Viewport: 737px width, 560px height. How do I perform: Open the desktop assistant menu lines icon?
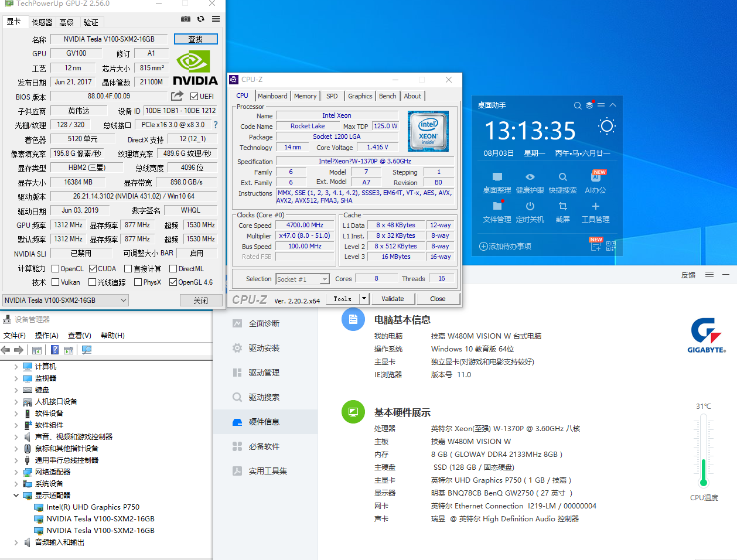point(601,105)
